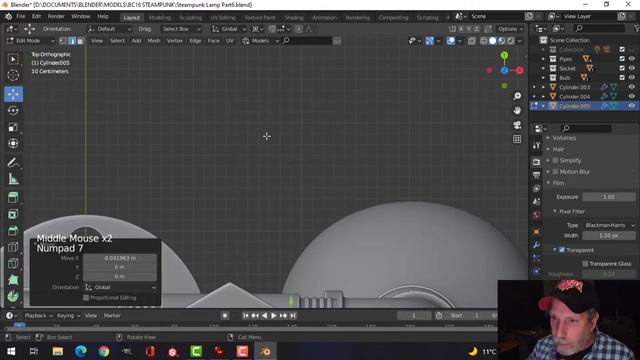Switch perspective/orthographic grid icon

pos(517,139)
